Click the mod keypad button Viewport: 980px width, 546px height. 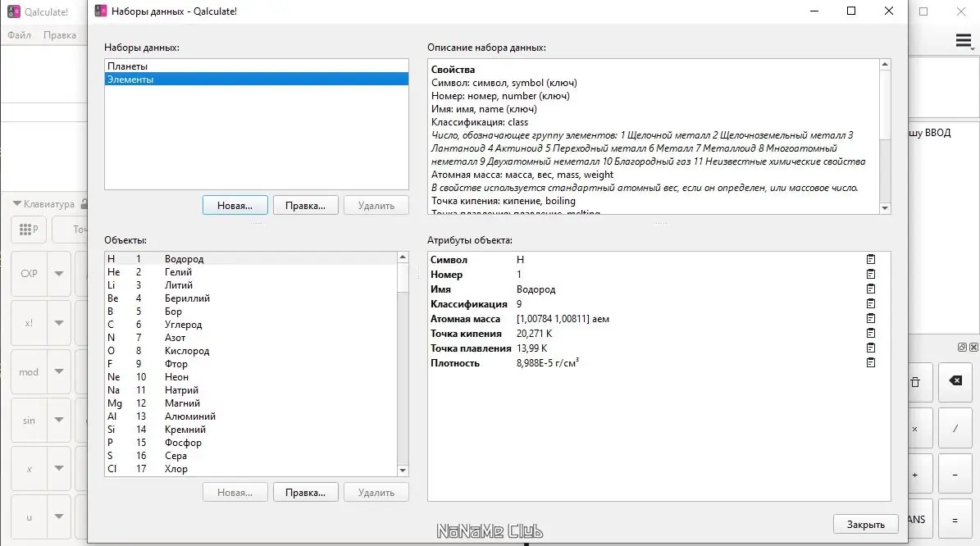pyautogui.click(x=29, y=371)
